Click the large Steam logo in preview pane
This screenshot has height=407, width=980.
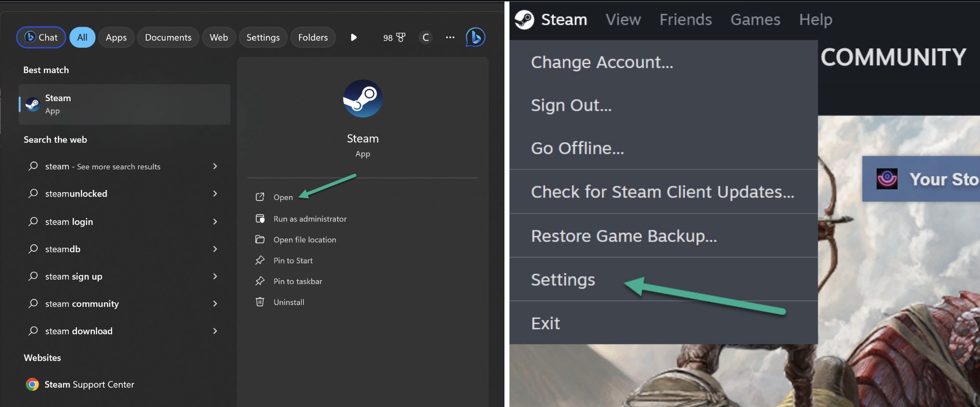pos(363,98)
